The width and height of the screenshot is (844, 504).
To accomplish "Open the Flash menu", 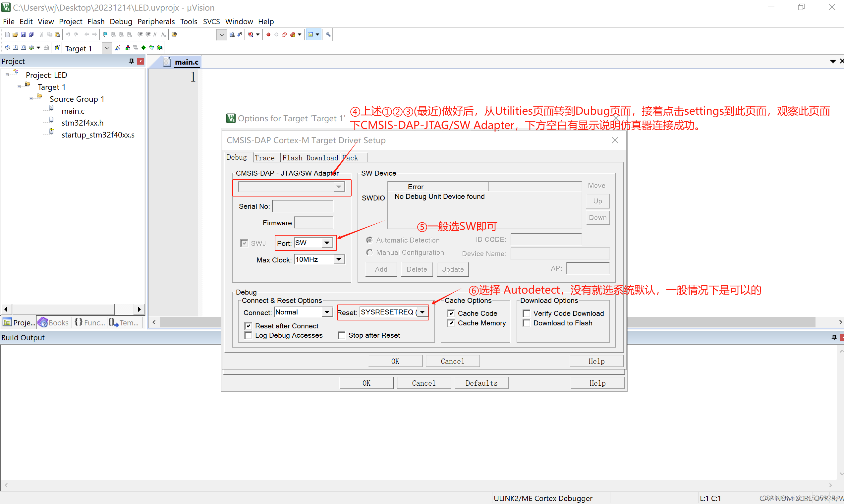I will (96, 22).
